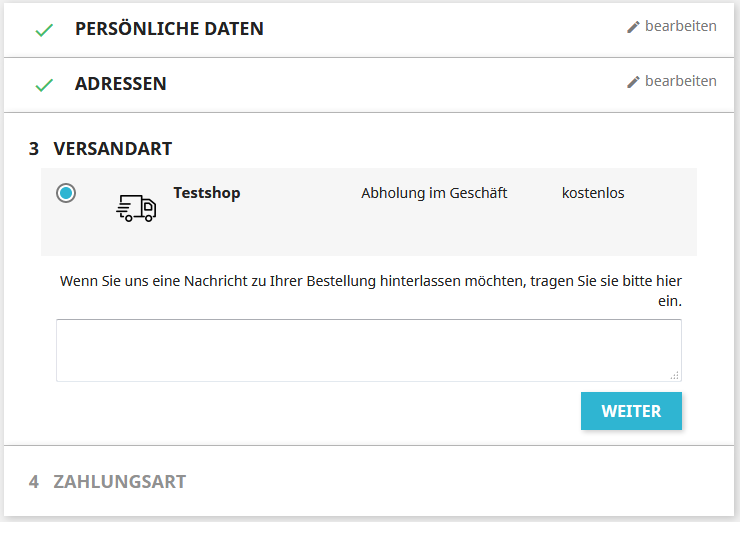Click the Testshop carrier name
This screenshot has width=747, height=533.
[x=207, y=193]
